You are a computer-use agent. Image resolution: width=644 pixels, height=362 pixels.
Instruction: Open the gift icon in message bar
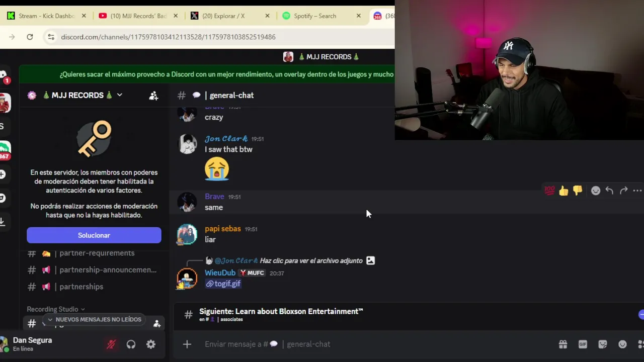click(563, 344)
